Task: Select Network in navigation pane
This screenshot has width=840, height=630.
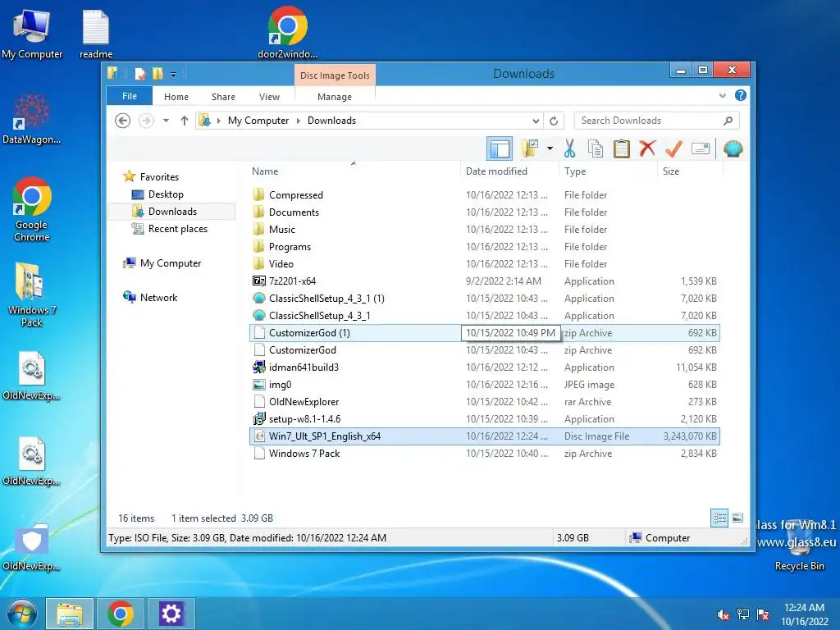Action: point(158,297)
